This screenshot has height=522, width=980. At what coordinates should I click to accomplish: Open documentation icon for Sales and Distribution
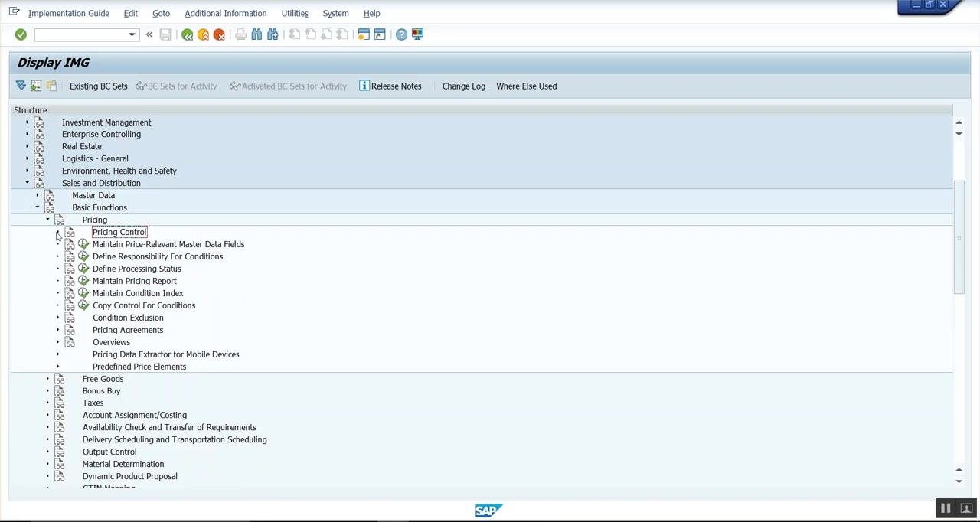point(39,183)
